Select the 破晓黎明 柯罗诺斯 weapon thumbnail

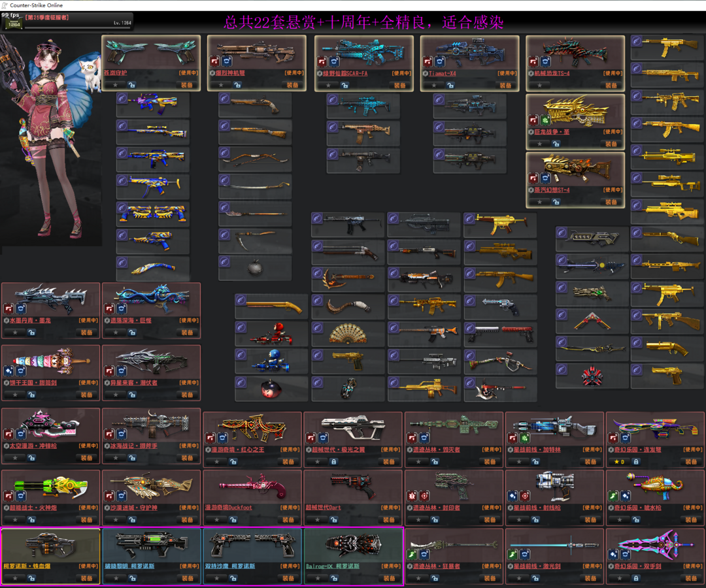(151, 544)
